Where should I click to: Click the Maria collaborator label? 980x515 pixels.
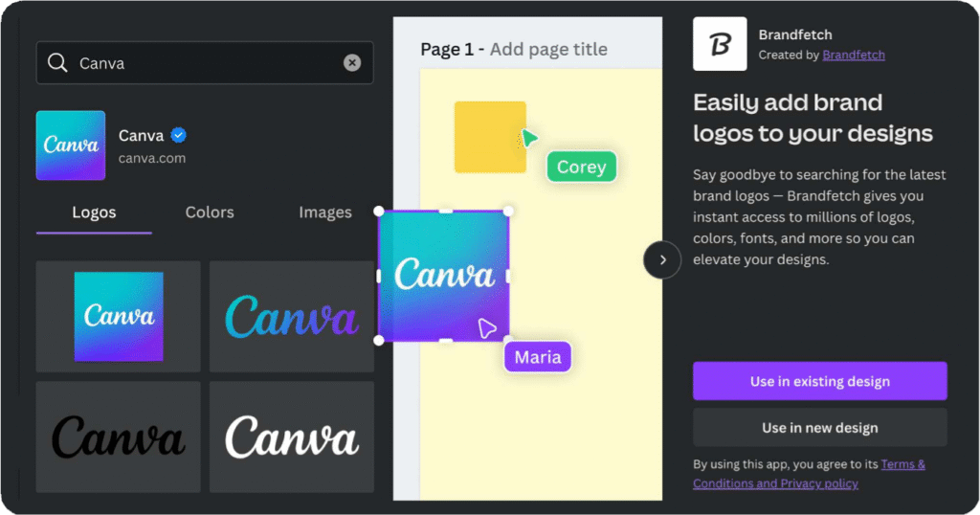click(538, 357)
